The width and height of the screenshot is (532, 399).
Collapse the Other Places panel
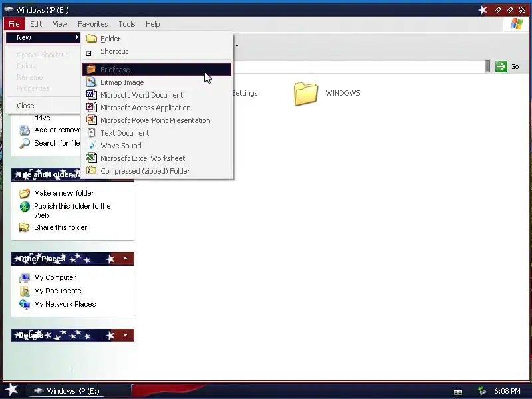coord(125,259)
